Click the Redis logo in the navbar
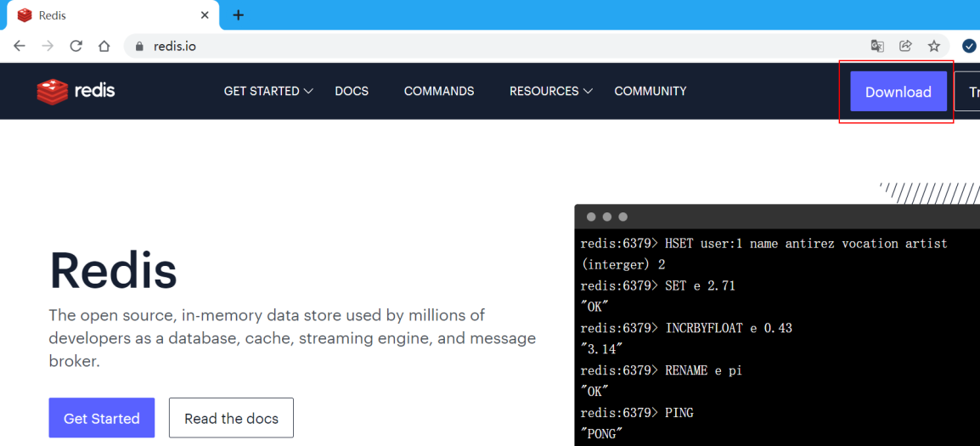980x446 pixels. pos(76,92)
